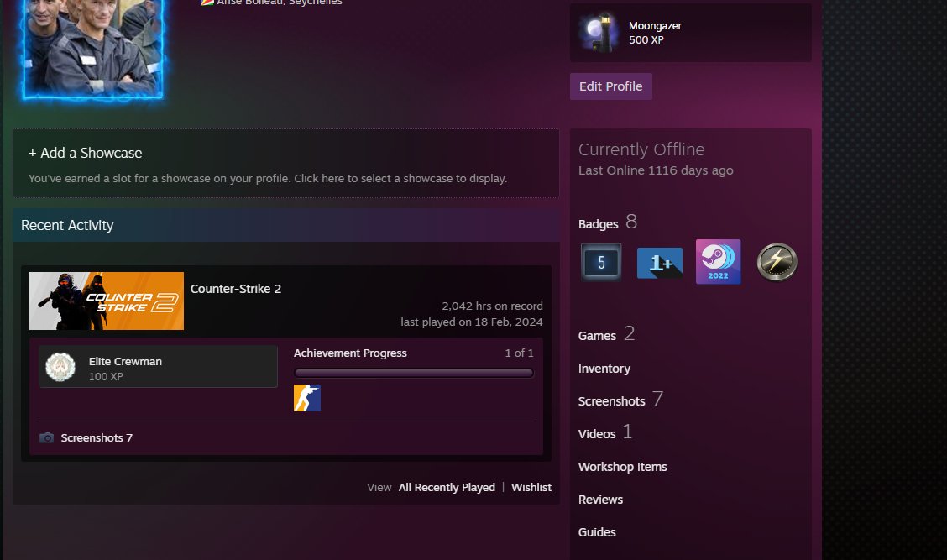Open the Inventory link

pos(604,369)
